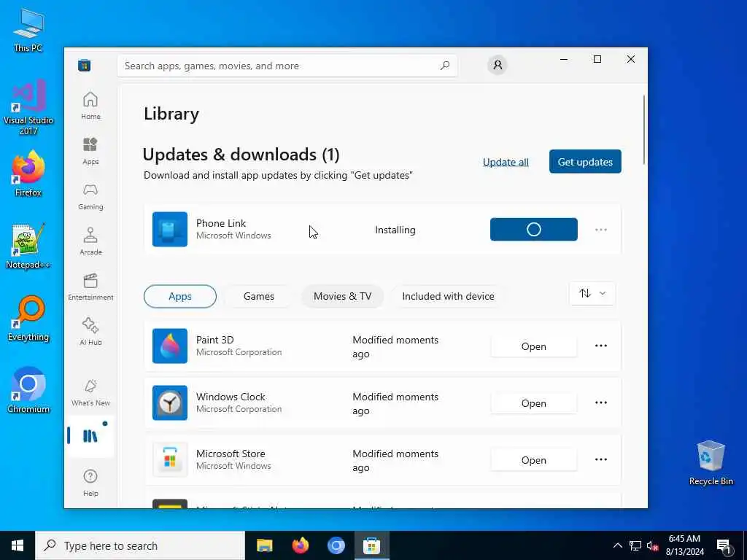Select the Library icon in sidebar

tap(90, 436)
